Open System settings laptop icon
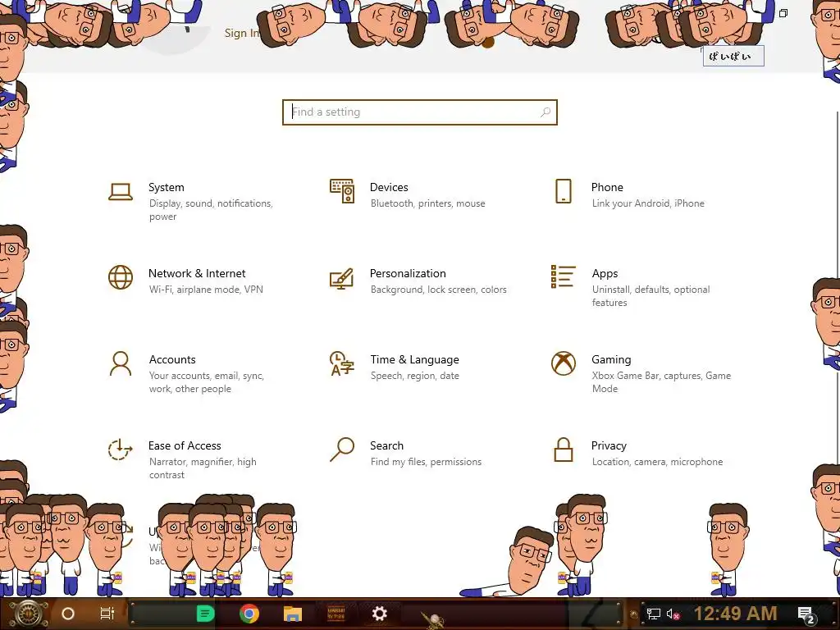The image size is (840, 630). (x=121, y=191)
